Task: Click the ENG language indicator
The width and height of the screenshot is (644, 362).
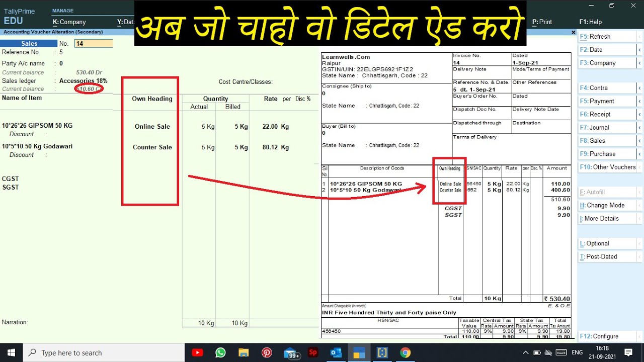Action: point(578,352)
